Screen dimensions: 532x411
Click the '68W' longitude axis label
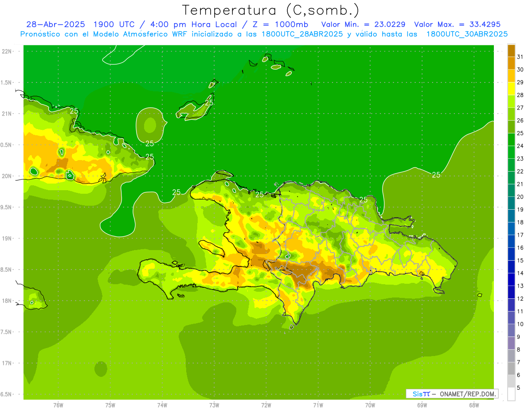click(x=474, y=405)
